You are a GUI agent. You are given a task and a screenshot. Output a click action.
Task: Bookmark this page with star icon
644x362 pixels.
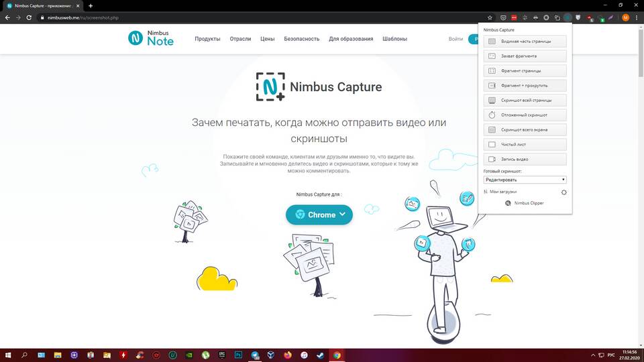490,17
